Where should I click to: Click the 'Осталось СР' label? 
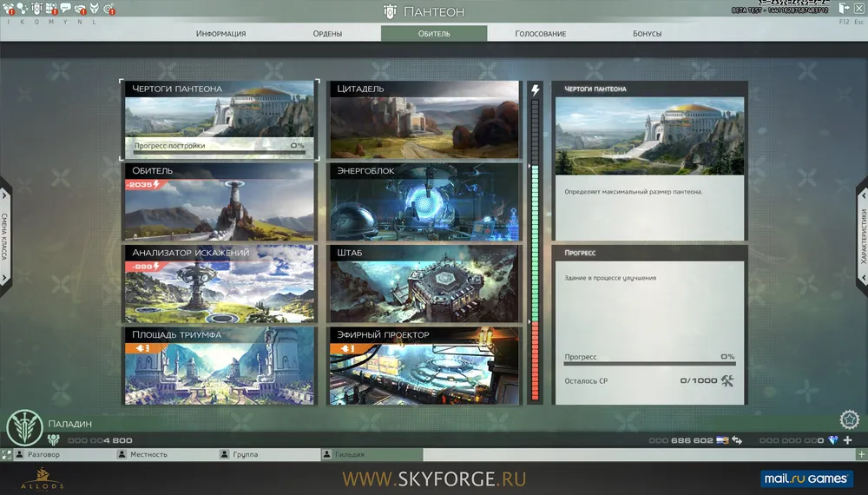click(x=586, y=381)
